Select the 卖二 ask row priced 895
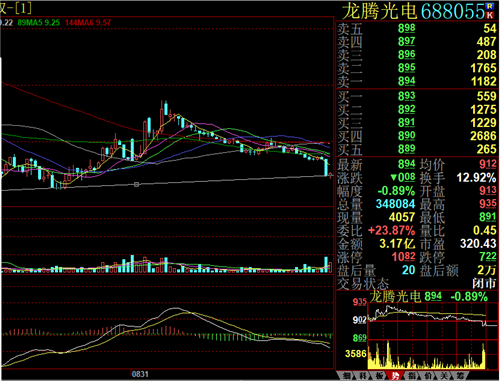The width and height of the screenshot is (500, 381). 417,68
